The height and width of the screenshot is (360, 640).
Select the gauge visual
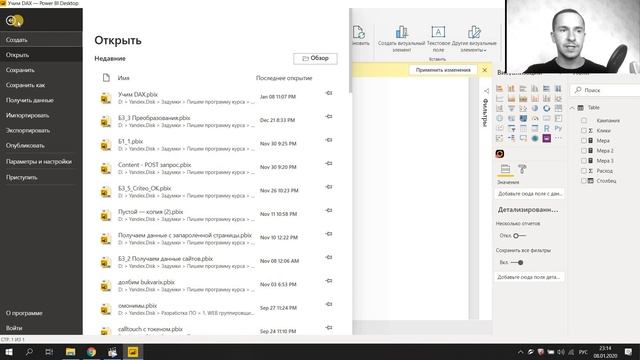(535, 118)
